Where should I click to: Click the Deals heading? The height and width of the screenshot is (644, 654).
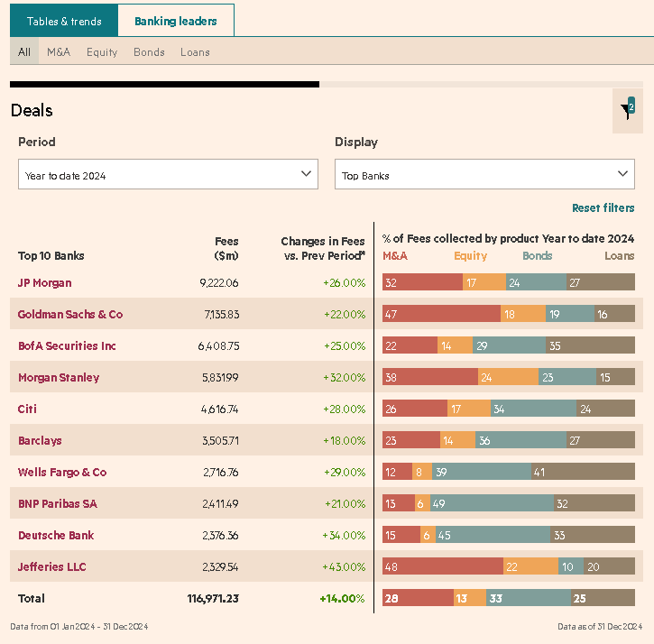tap(32, 111)
